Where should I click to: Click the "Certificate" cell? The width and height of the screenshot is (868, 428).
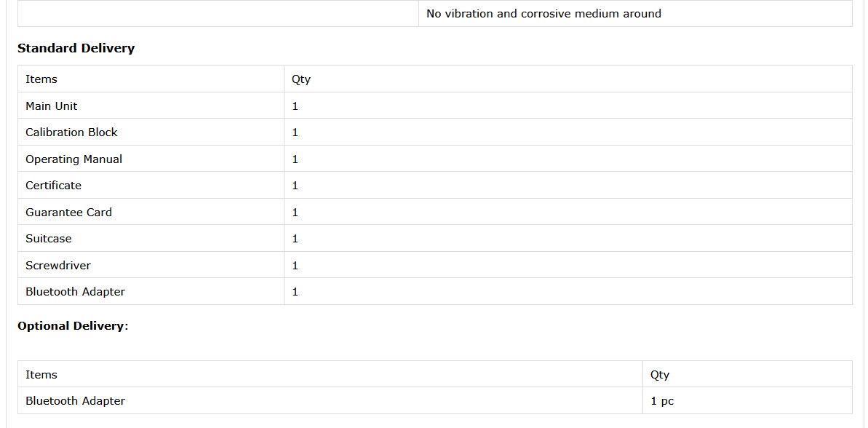(53, 186)
